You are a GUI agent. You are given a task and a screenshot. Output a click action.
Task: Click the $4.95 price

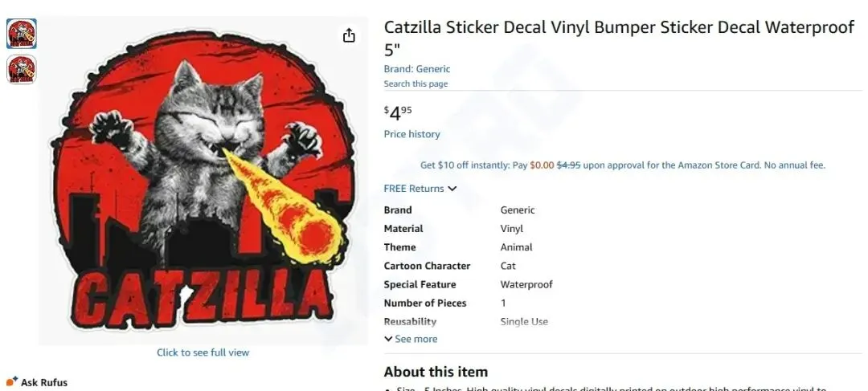[398, 113]
